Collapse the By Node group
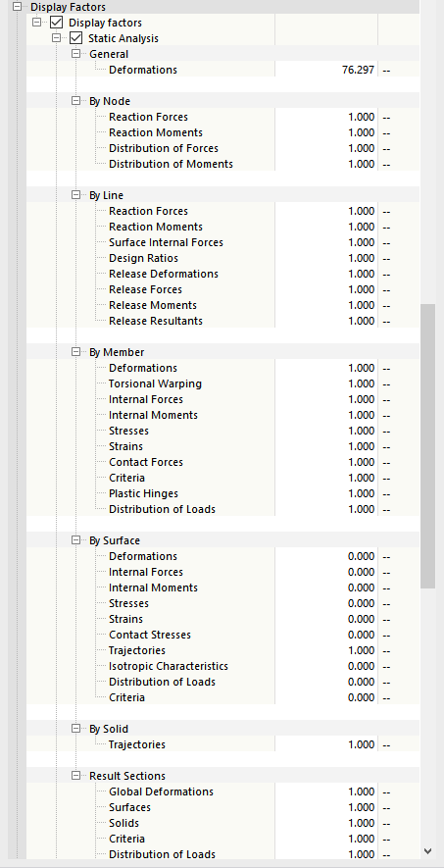Image resolution: width=444 pixels, height=868 pixels. pos(75,101)
